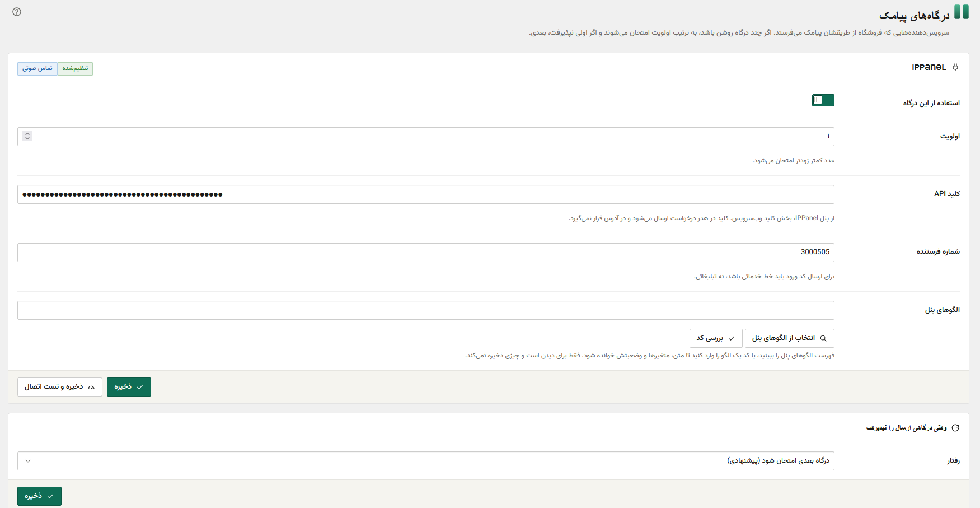The height and width of the screenshot is (508, 980).
Task: Click the رفتار label
Action: pos(953,461)
